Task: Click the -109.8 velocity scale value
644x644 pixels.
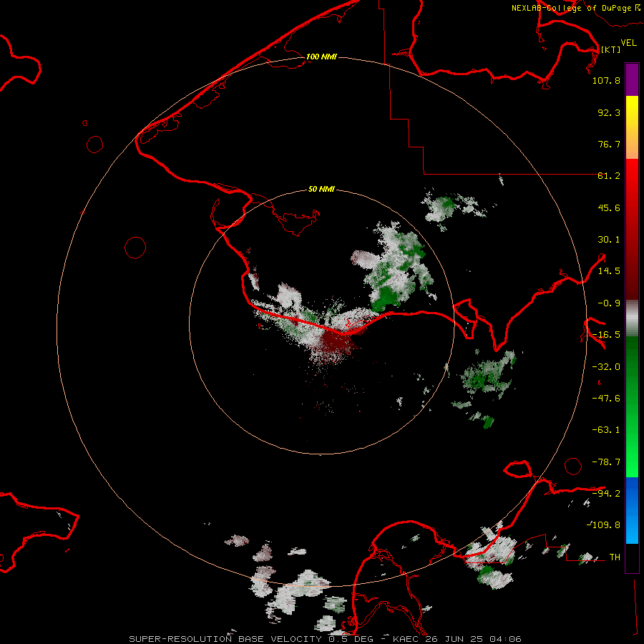Action: click(x=603, y=525)
